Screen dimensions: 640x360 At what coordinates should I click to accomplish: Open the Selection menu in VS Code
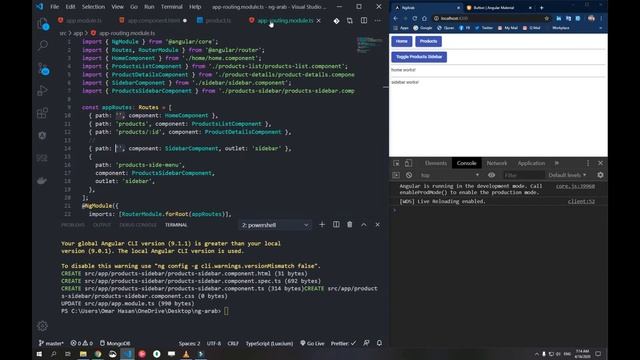click(x=93, y=7)
